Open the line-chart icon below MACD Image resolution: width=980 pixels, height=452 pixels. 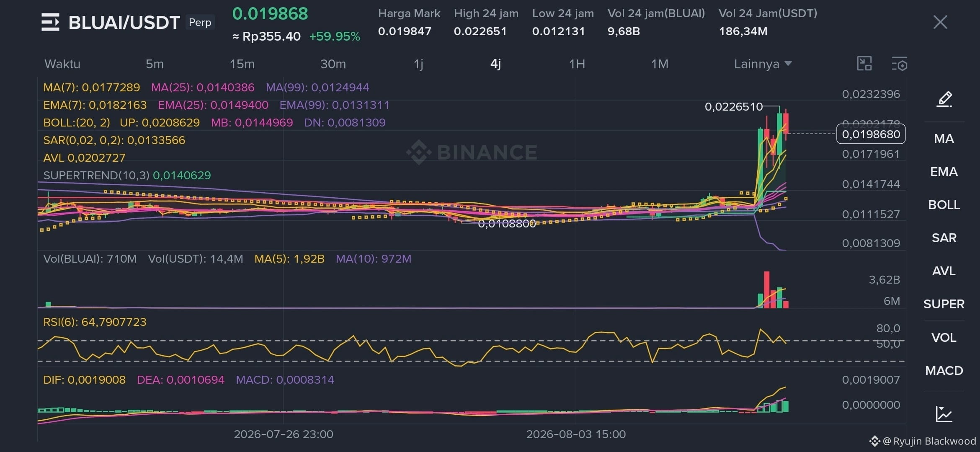click(x=944, y=414)
